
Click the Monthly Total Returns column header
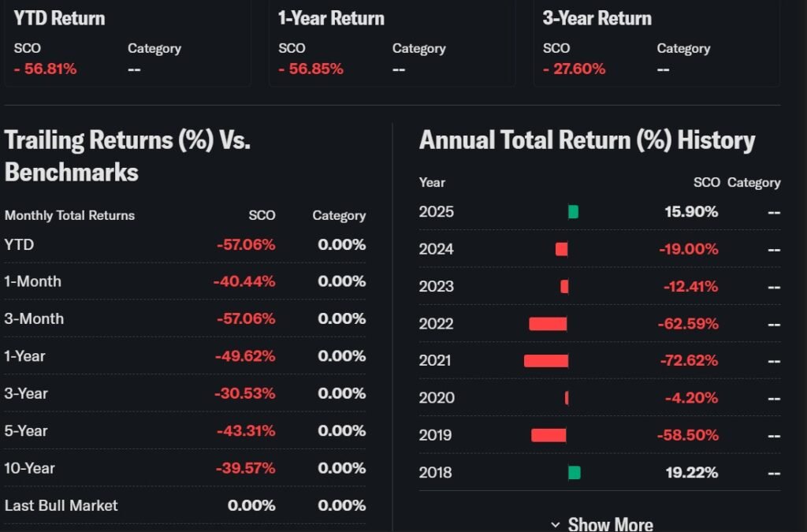(70, 215)
